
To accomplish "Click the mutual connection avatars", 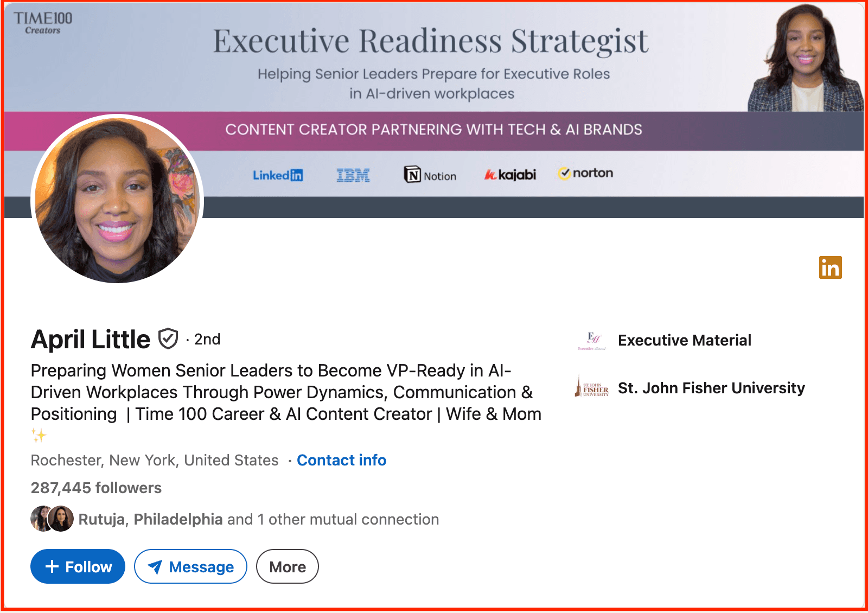I will click(52, 519).
